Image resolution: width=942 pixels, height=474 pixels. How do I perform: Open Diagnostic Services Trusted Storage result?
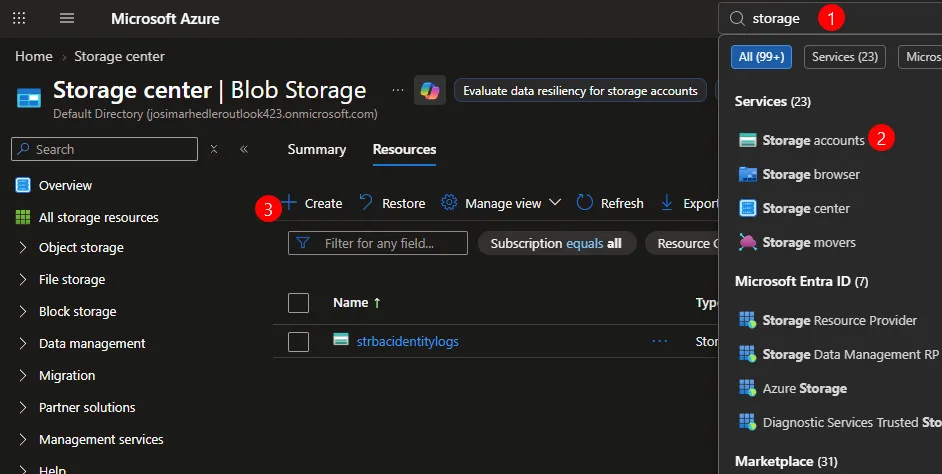[x=852, y=422]
